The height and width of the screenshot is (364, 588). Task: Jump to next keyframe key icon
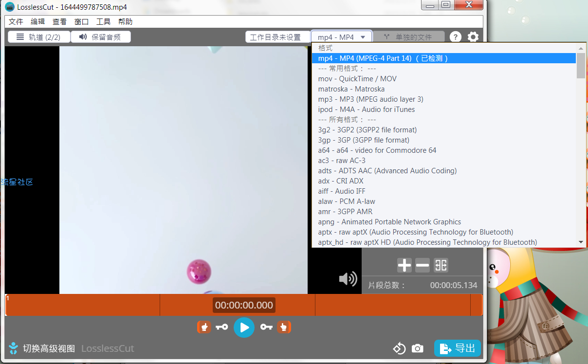pyautogui.click(x=266, y=327)
